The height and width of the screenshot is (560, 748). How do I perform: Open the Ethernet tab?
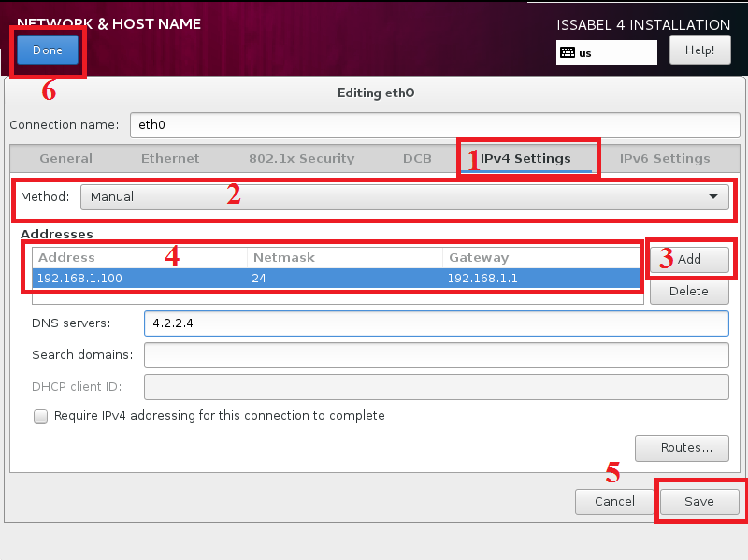click(170, 159)
